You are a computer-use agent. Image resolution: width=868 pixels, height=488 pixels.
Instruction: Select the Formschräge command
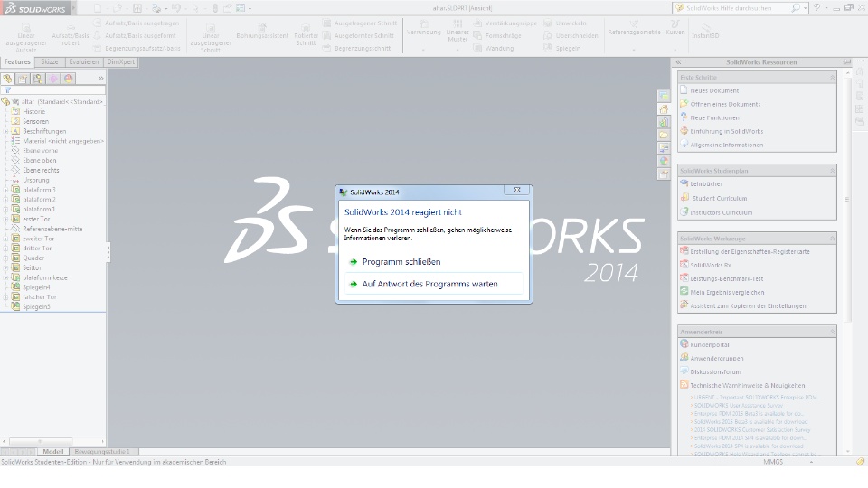click(497, 35)
